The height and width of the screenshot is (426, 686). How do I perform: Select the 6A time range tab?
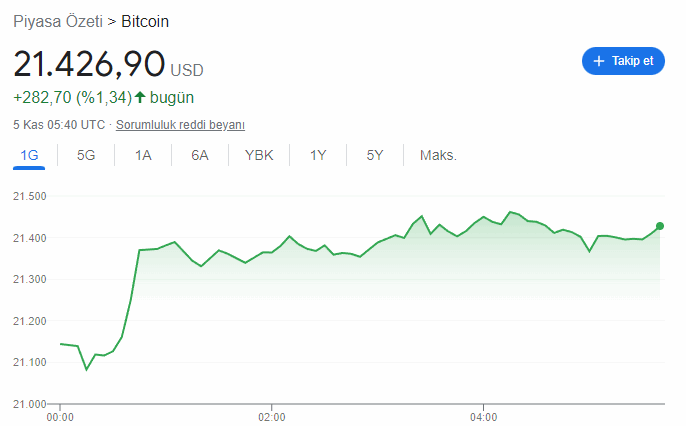[x=200, y=155]
